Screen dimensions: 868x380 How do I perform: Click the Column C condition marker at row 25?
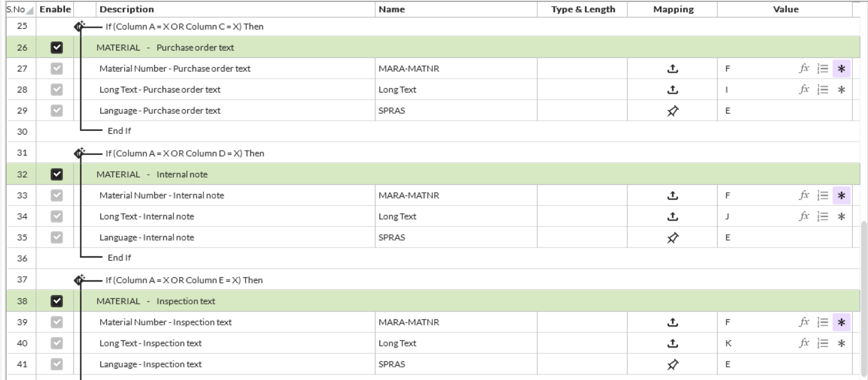click(x=79, y=26)
